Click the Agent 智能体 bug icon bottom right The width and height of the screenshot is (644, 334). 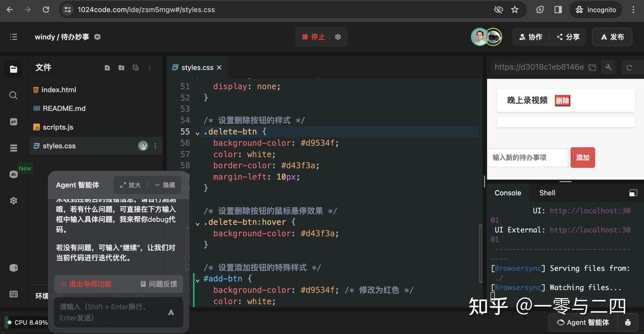[628, 322]
